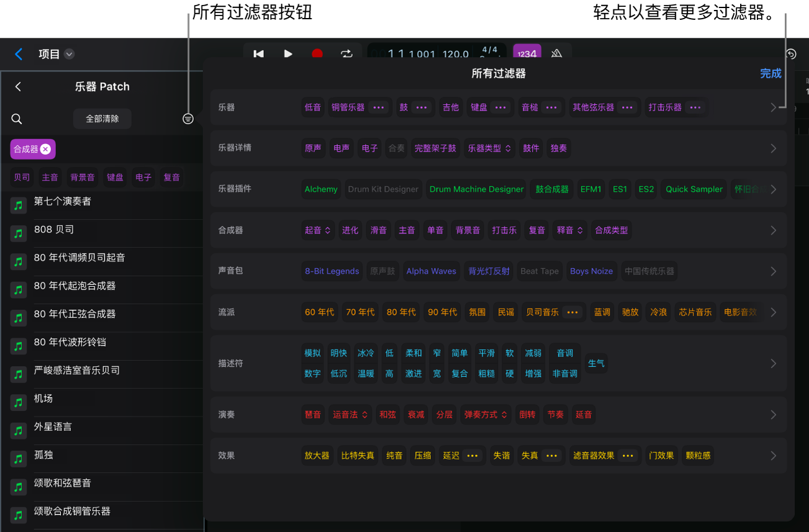Open the 弹奏方式 filter dropdown
Screen dimensions: 809x532
coord(486,415)
